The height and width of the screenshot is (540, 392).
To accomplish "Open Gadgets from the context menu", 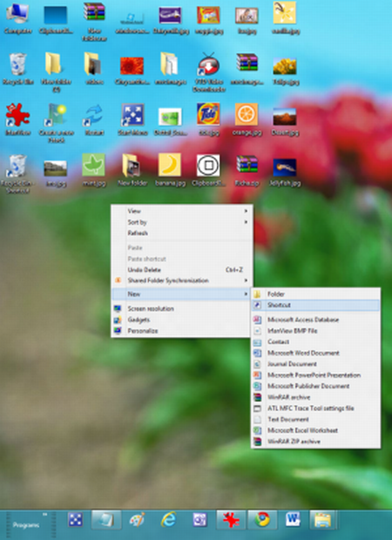I will [182, 320].
